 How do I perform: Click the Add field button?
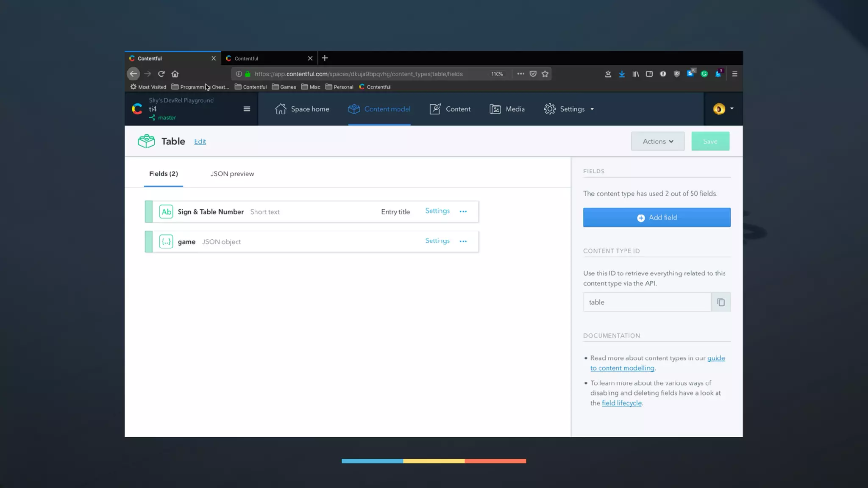(x=657, y=217)
